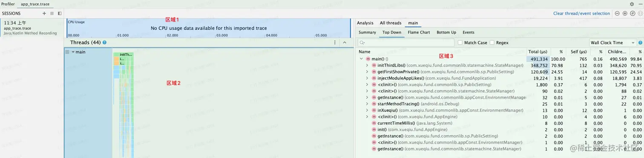
Task: Open help next to Wall Clock Time
Action: click(x=640, y=42)
